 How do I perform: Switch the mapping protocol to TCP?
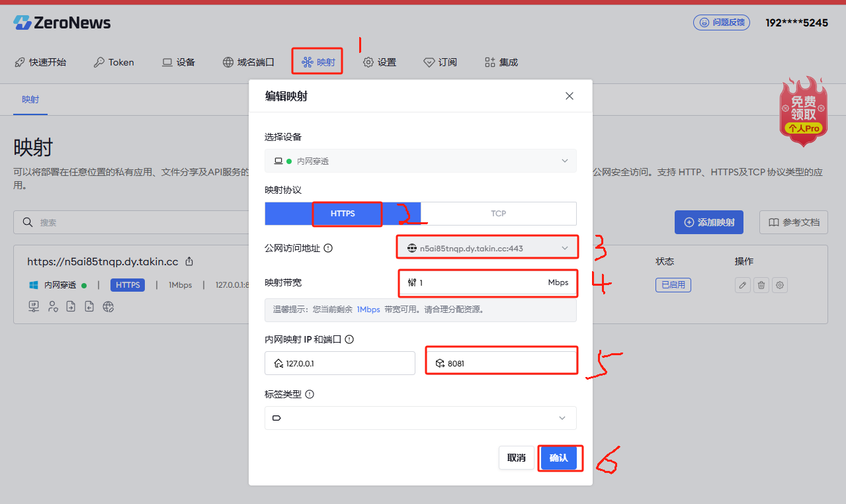click(x=498, y=214)
